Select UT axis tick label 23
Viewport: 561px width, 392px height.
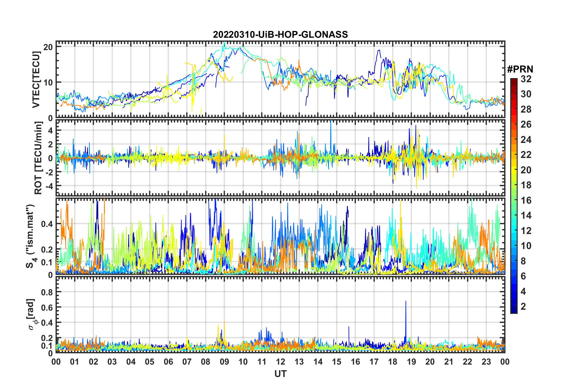point(486,362)
